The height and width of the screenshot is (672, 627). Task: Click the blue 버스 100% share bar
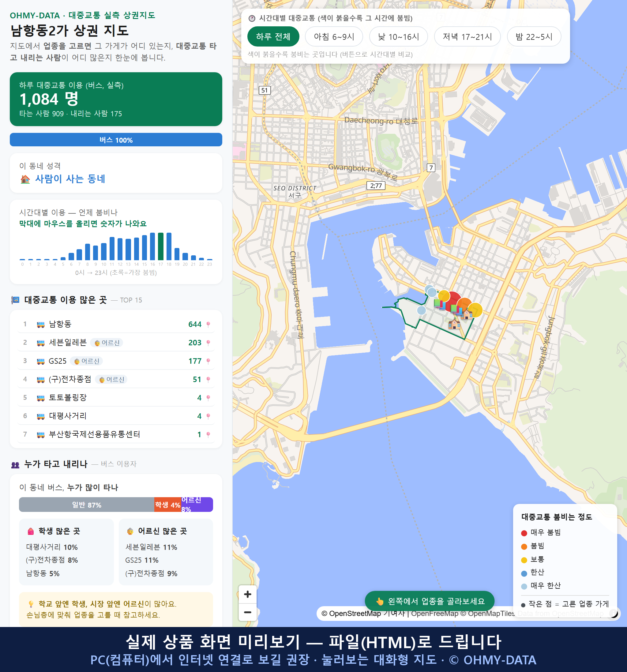[116, 140]
